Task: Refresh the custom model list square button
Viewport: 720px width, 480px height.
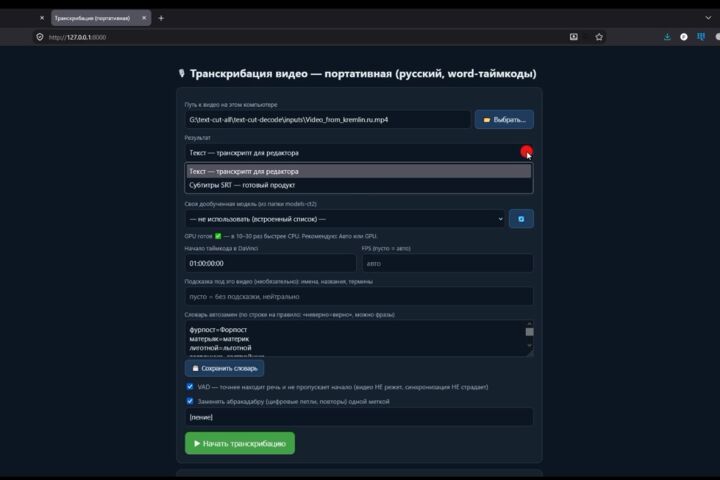Action: [x=521, y=219]
